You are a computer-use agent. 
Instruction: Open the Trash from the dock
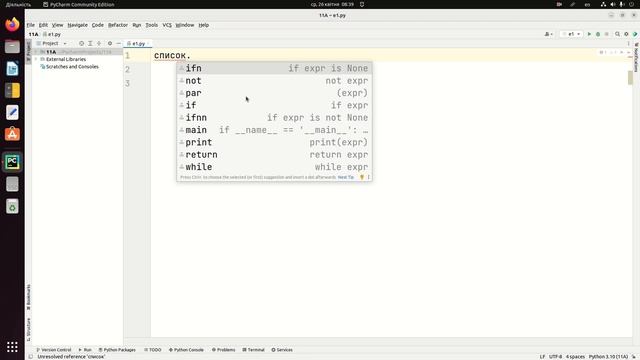pyautogui.click(x=12, y=206)
